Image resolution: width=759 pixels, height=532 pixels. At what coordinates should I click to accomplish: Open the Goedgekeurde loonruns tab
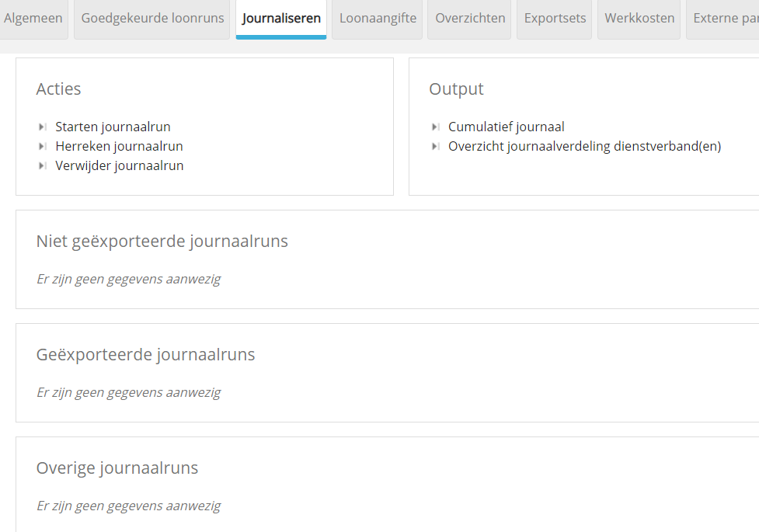click(x=152, y=19)
